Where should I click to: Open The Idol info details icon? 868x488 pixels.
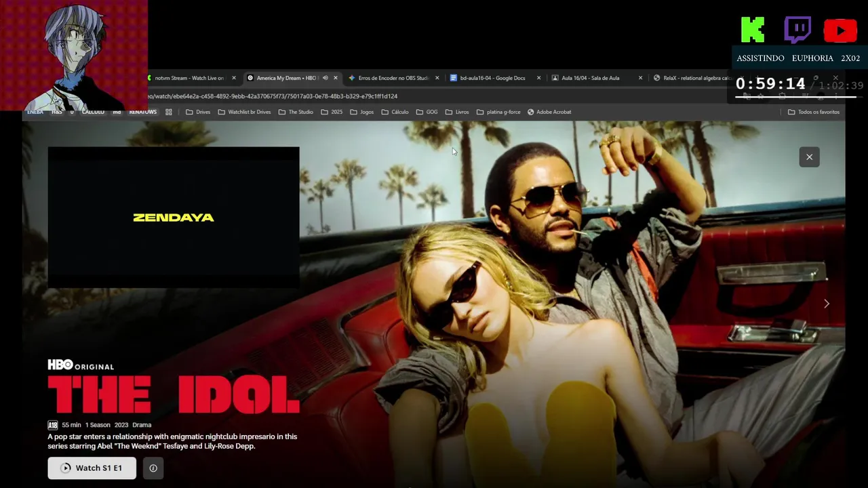point(153,468)
